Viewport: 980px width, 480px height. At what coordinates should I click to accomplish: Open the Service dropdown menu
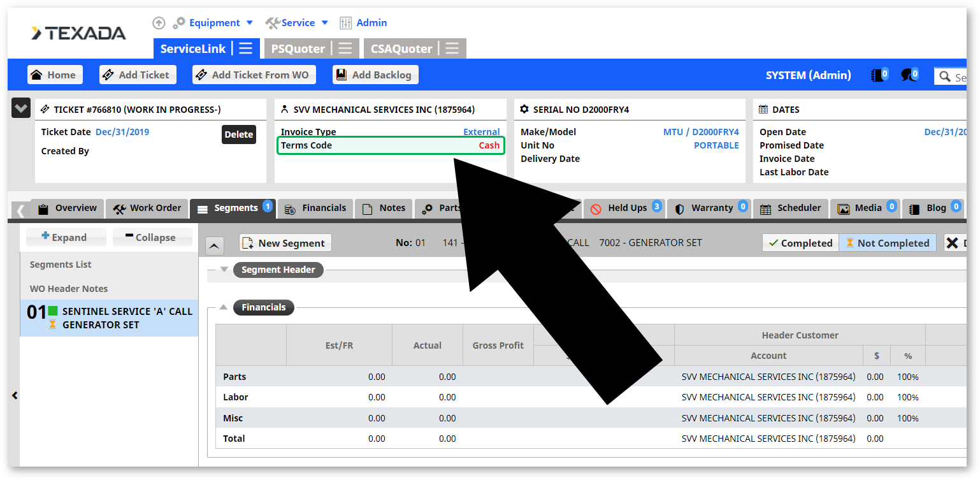click(x=297, y=23)
